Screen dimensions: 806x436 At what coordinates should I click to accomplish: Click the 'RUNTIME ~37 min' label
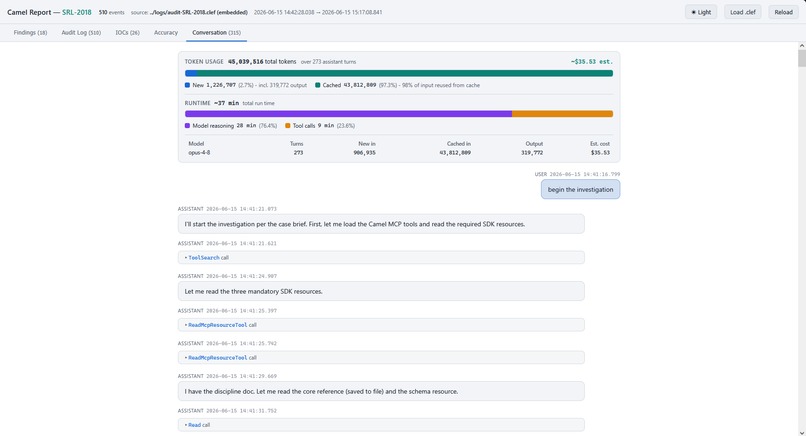pyautogui.click(x=212, y=103)
